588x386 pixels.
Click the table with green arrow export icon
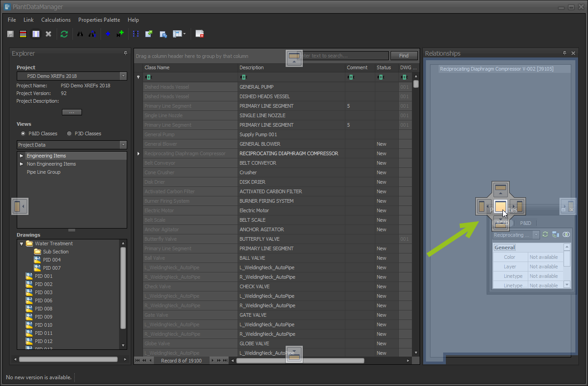point(149,34)
